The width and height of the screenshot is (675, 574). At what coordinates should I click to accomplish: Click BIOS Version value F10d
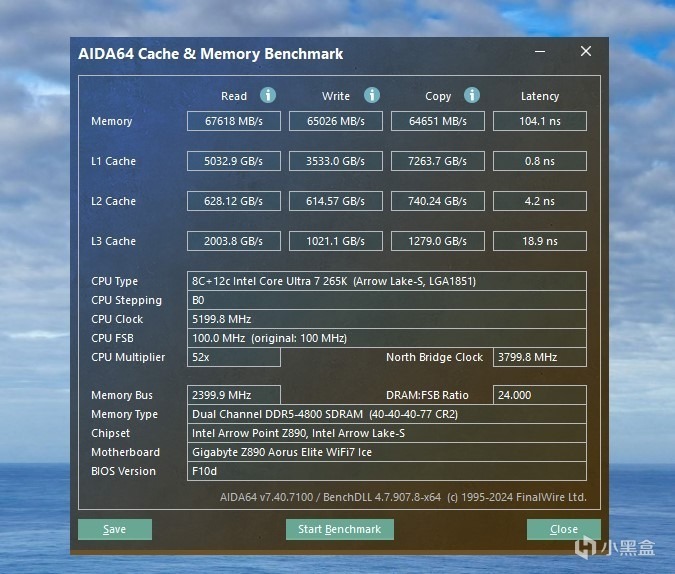tap(387, 471)
